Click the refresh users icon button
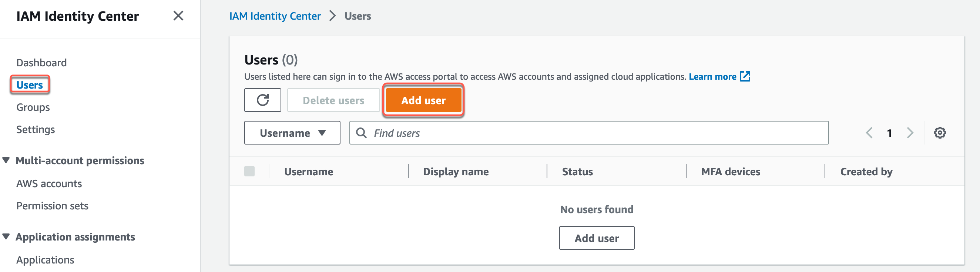This screenshot has width=980, height=272. (x=262, y=100)
